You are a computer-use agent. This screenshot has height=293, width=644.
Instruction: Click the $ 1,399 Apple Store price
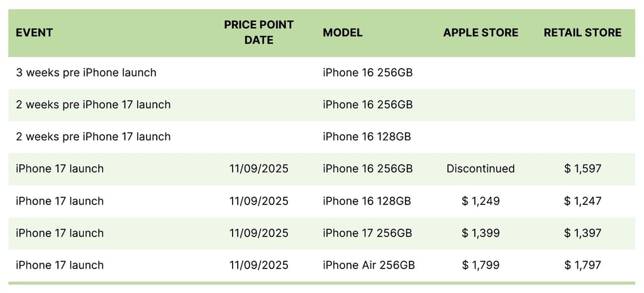pos(480,233)
